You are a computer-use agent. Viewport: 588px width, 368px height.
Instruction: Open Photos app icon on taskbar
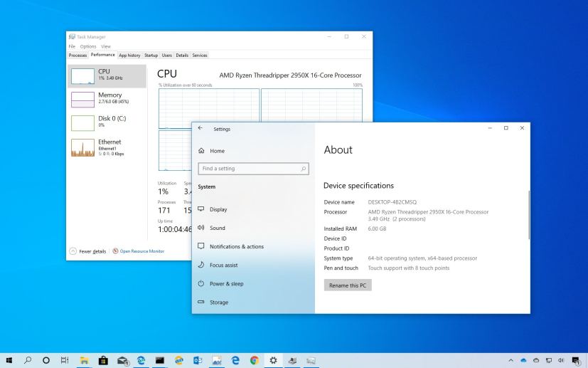(217, 360)
